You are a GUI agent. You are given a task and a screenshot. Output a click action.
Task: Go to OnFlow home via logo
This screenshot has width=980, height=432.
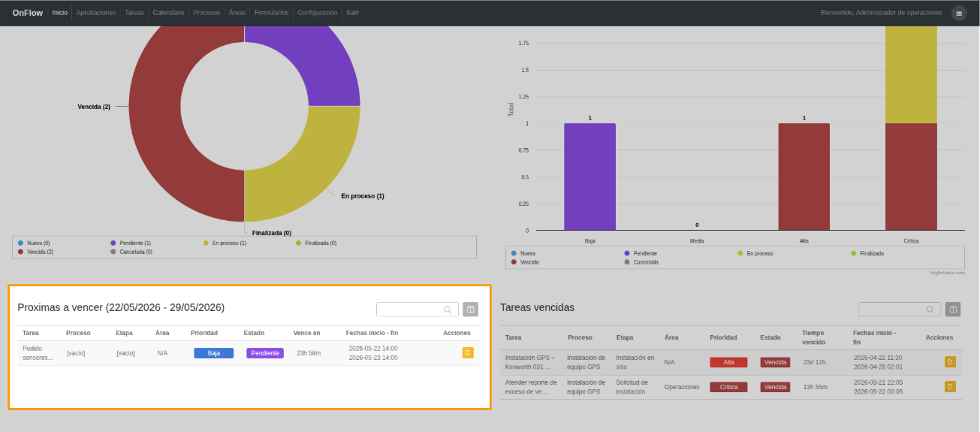click(x=28, y=13)
